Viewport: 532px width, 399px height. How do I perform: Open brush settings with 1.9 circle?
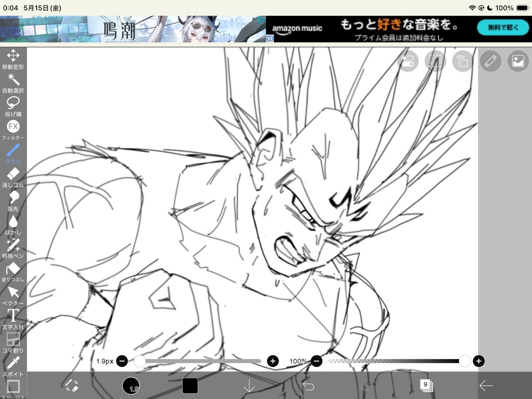[131, 386]
